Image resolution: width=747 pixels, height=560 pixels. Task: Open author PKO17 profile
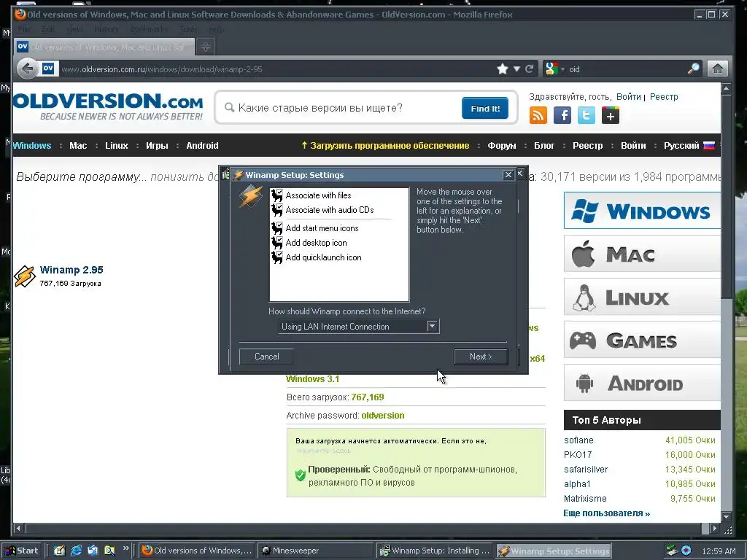click(x=578, y=455)
